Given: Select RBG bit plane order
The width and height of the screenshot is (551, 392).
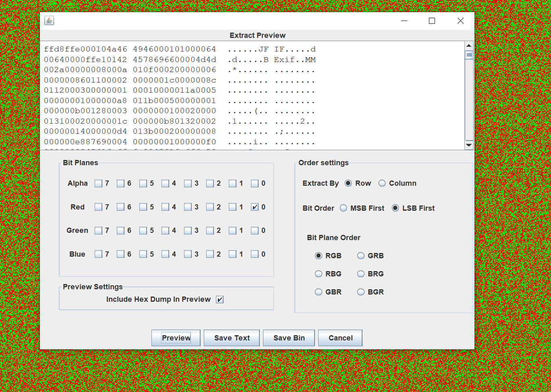Looking at the screenshot, I should 319,274.
